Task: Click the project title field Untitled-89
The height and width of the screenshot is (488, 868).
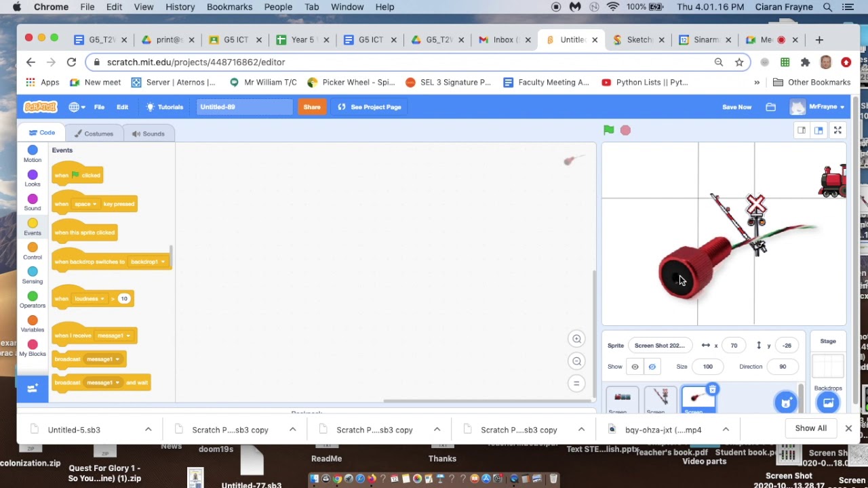Action: coord(244,107)
